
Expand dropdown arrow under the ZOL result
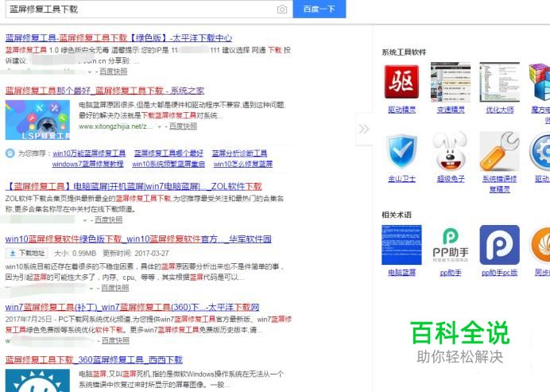click(x=84, y=221)
